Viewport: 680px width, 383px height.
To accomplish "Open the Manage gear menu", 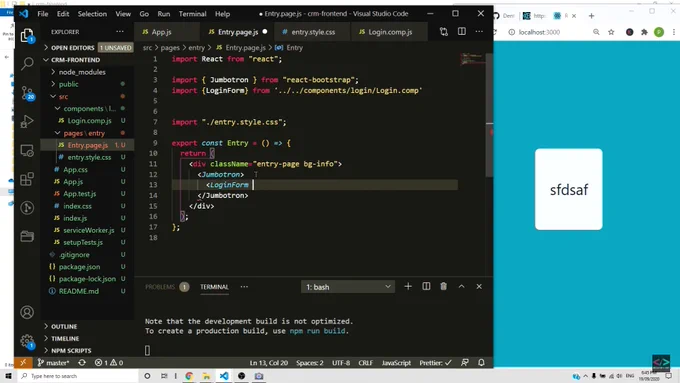I will 27,341.
